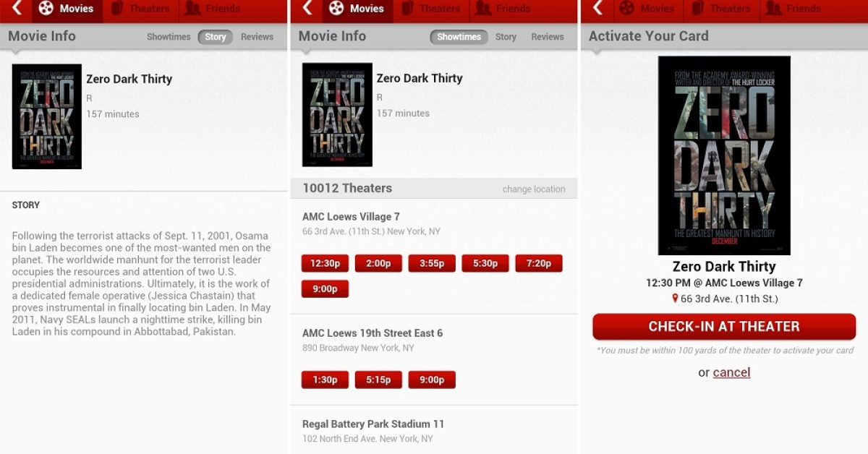Image resolution: width=868 pixels, height=454 pixels.
Task: Tap Theaters ticket icon on the Activate Your Card screen
Action: click(697, 9)
